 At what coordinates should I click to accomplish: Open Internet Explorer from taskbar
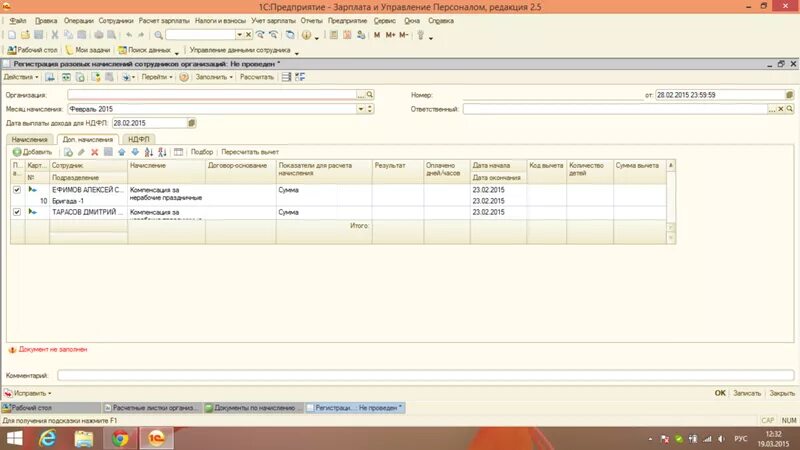[48, 438]
